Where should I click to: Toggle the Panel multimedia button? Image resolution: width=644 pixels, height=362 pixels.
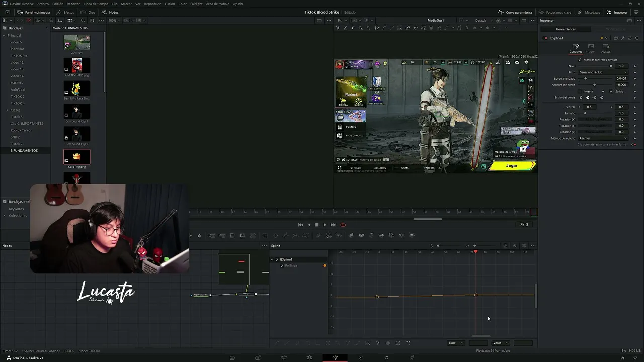point(34,12)
